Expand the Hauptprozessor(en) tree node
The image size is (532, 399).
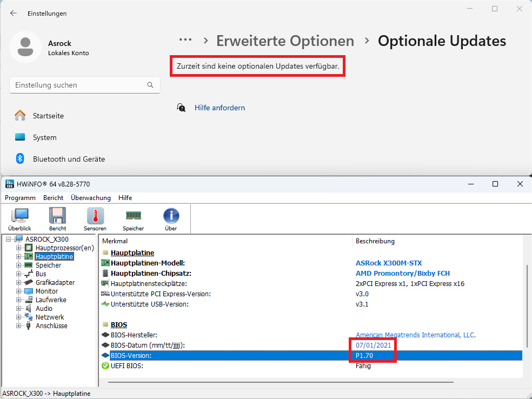(x=19, y=248)
